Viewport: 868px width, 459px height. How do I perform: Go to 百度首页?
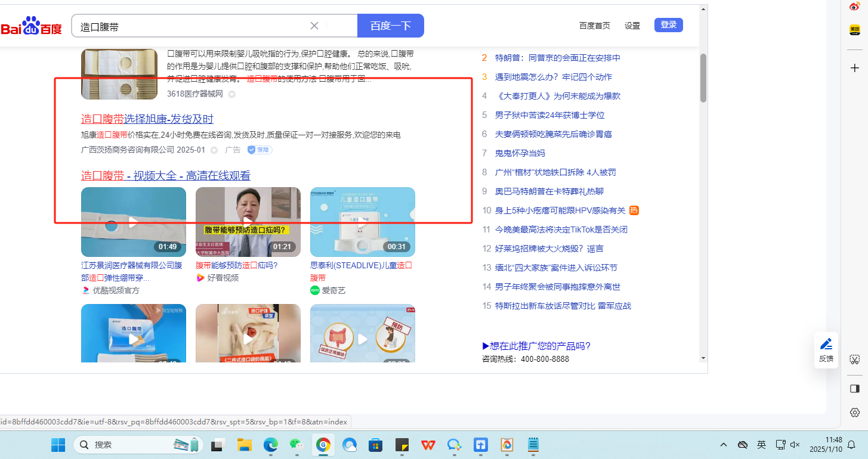pos(595,26)
